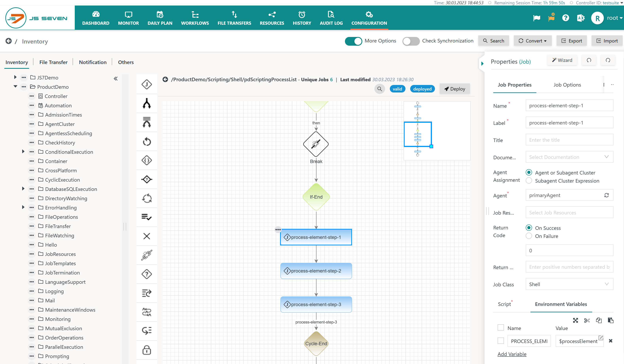Check the select-all variables header checkbox
Screen dimensions: 624x364
pos(501,328)
